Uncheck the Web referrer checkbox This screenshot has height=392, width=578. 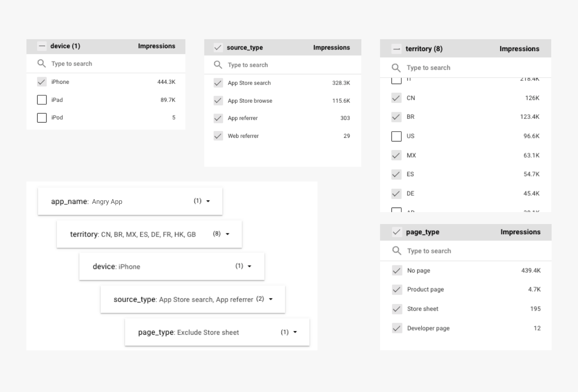218,136
